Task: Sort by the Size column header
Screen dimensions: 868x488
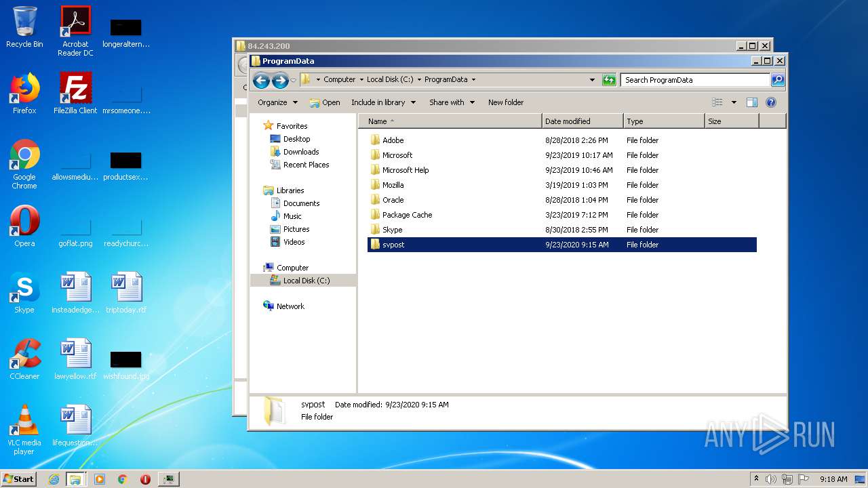Action: 732,121
